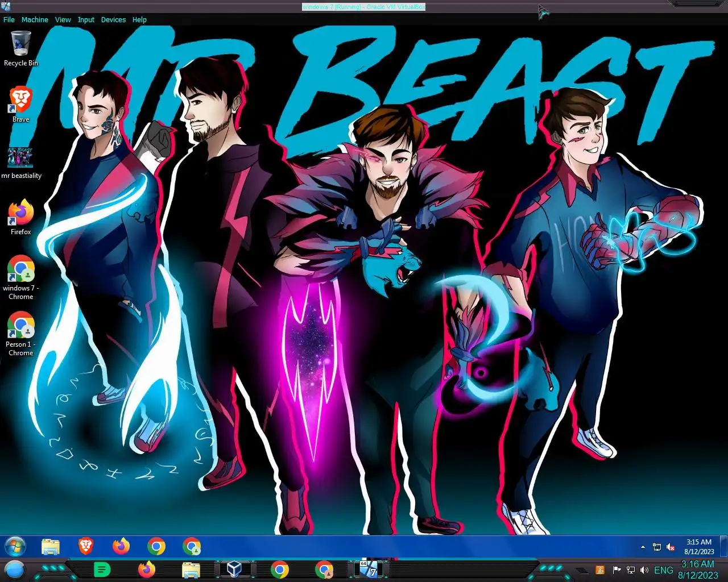This screenshot has height=582, width=728.
Task: Open the Input menu
Action: click(86, 19)
